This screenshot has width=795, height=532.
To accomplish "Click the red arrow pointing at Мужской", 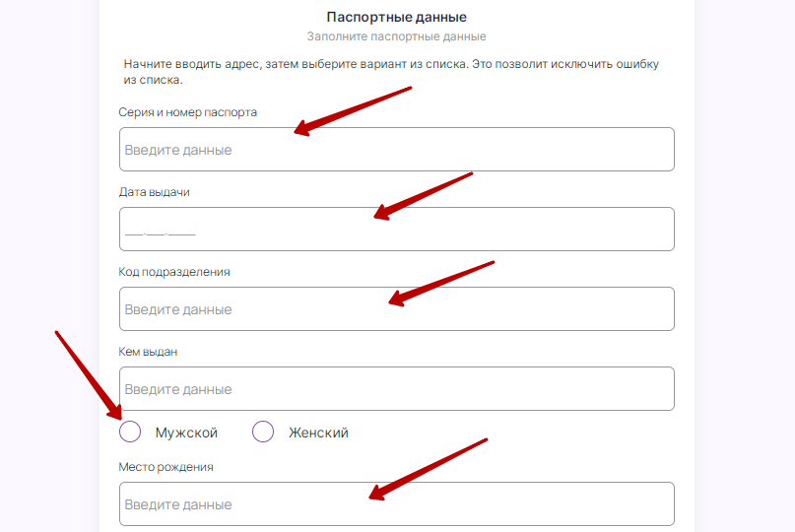I will (x=89, y=377).
